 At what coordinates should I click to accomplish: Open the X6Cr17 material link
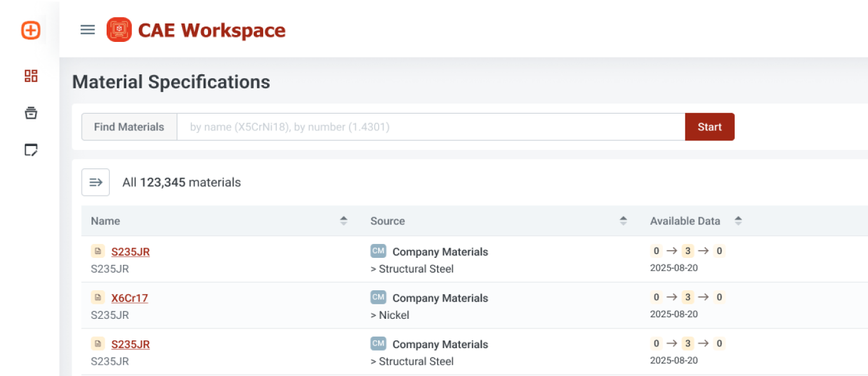pos(129,298)
